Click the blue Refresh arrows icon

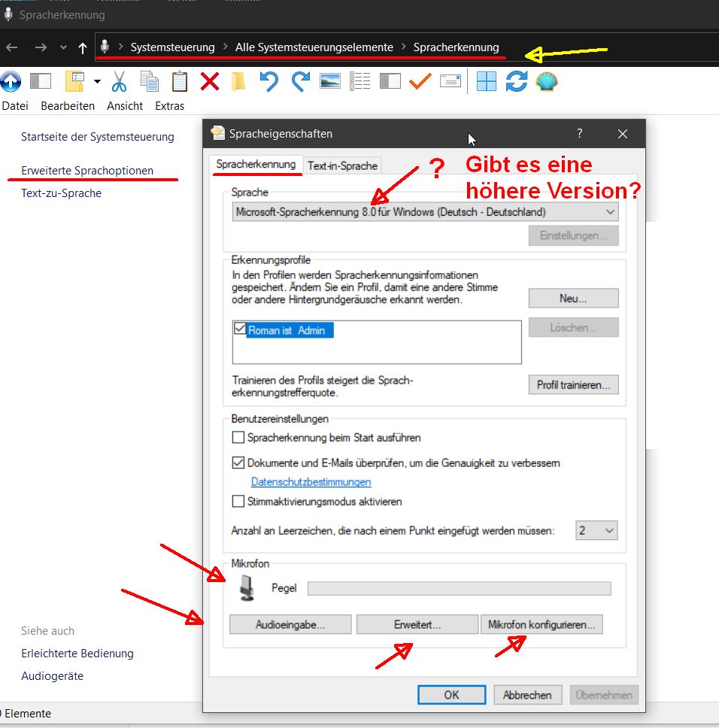point(517,81)
